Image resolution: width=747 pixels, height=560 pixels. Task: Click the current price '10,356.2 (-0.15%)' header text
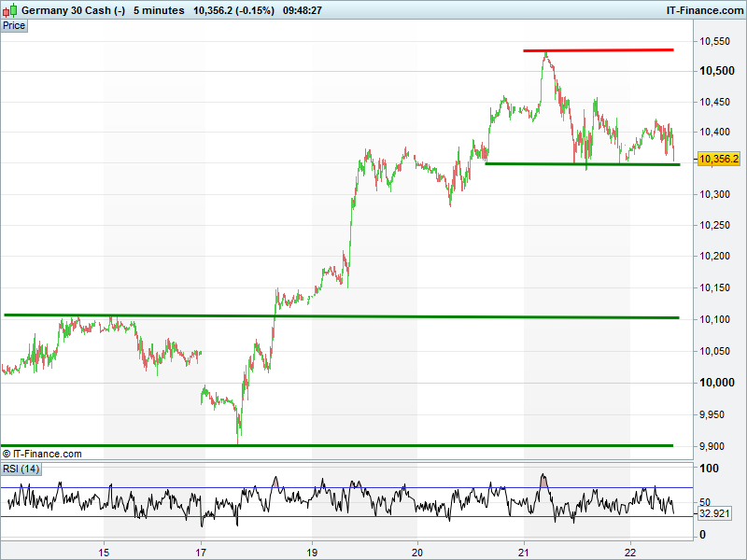pos(233,10)
